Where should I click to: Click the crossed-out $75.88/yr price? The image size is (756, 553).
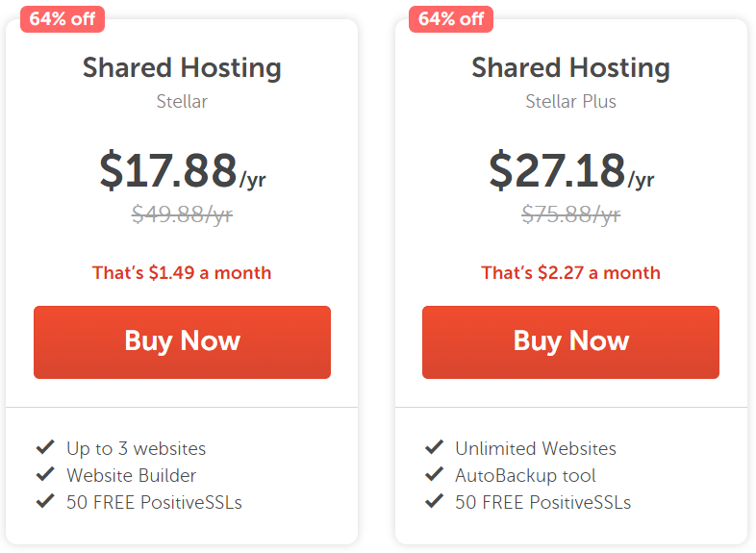571,214
